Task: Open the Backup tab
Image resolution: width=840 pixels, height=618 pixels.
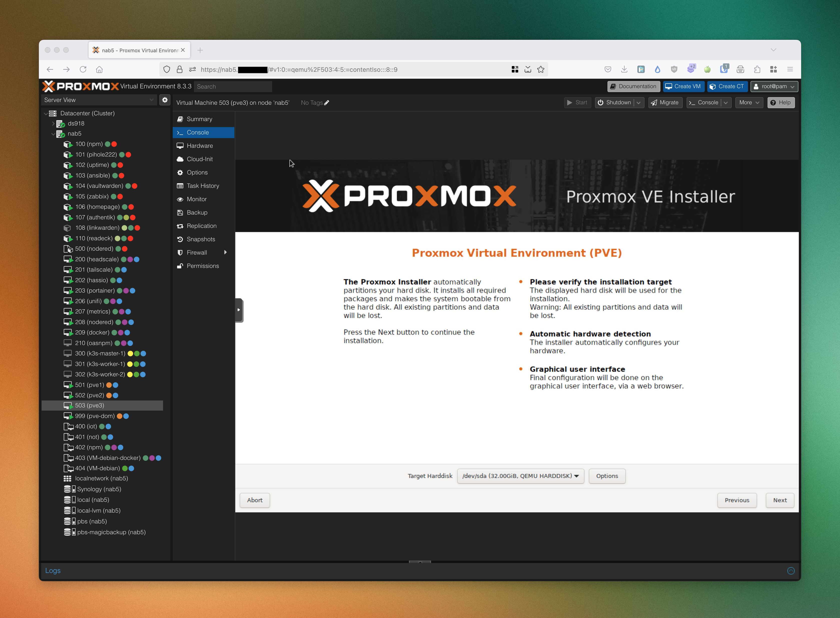Action: click(x=203, y=213)
